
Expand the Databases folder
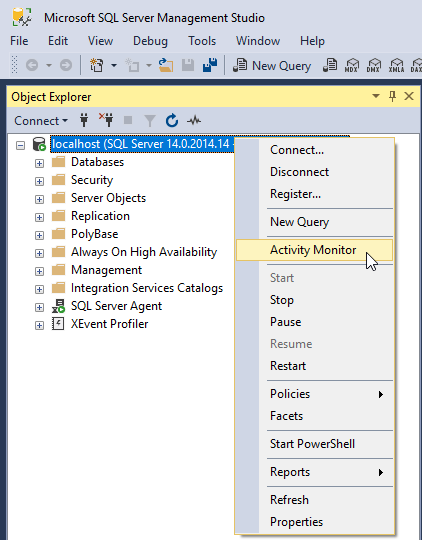point(40,163)
